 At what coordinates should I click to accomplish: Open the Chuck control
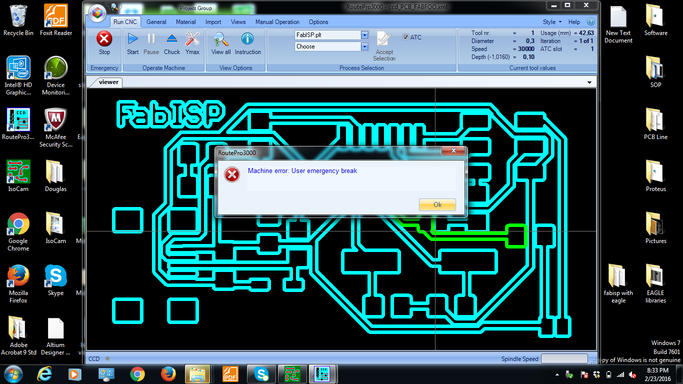click(172, 43)
